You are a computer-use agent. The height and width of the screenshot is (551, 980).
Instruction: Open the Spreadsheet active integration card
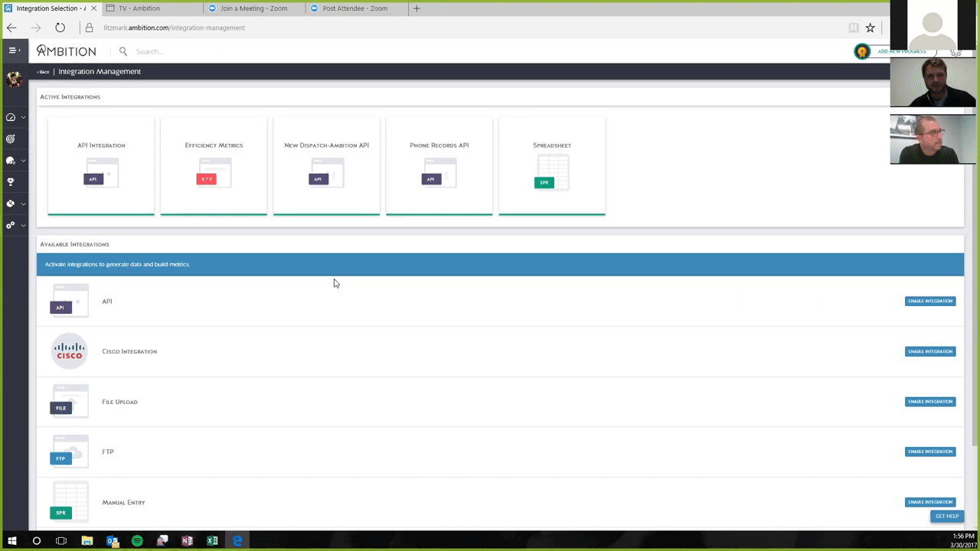tap(551, 166)
